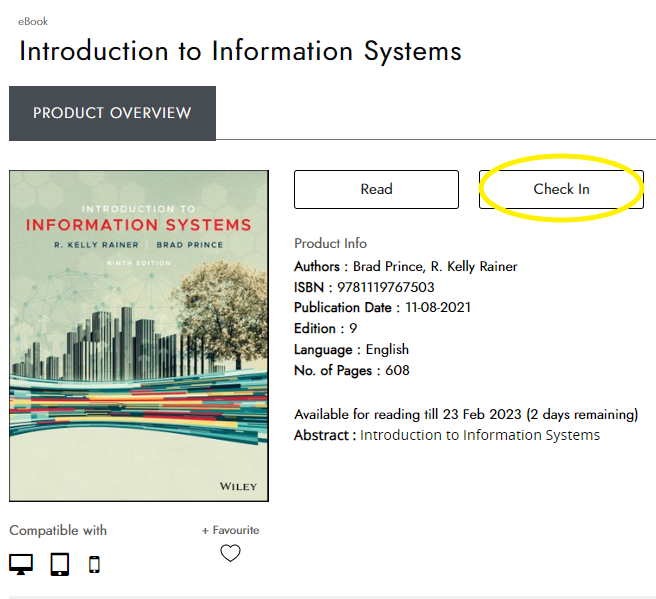Screen dimensions: 656x599
Task: Click the Publication Date 11-08-2021 text
Action: pyautogui.click(x=382, y=308)
